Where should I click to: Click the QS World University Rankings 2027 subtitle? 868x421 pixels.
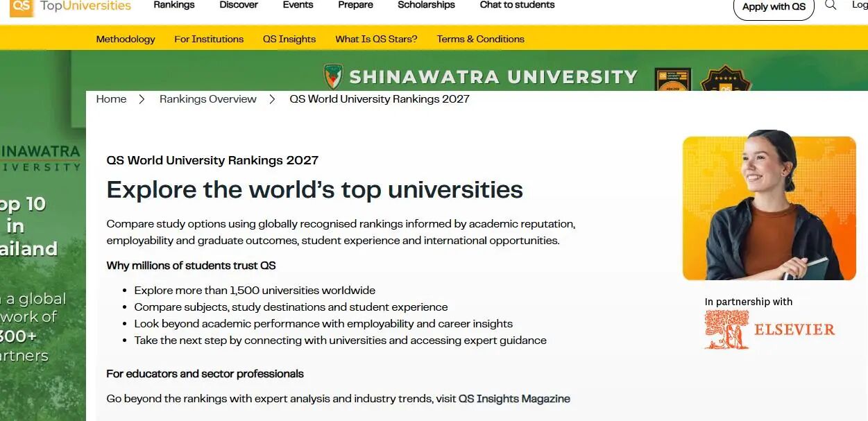[x=212, y=160]
